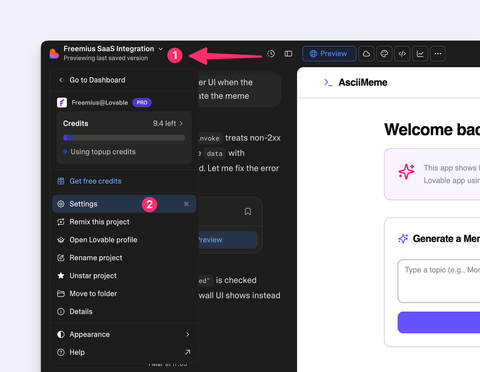Screen dimensions: 480x372
Task: Click the Remix this project icon
Action: pos(61,222)
